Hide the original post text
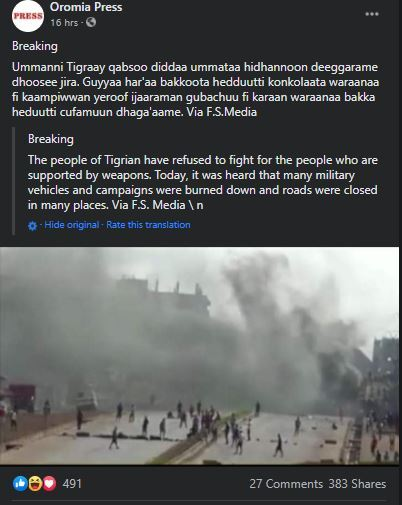This screenshot has height=505, width=402. click(72, 225)
